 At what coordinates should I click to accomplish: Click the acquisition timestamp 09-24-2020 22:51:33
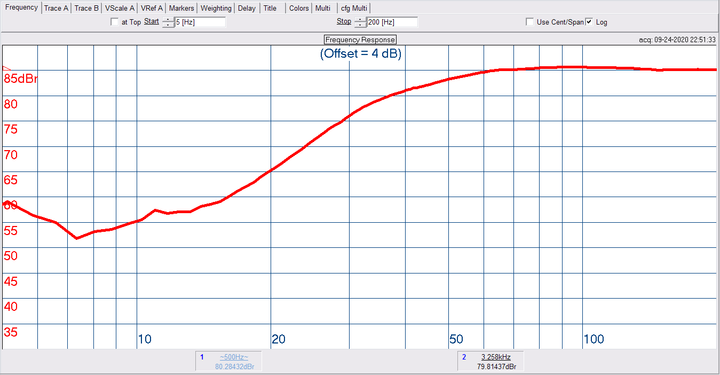coord(677,40)
